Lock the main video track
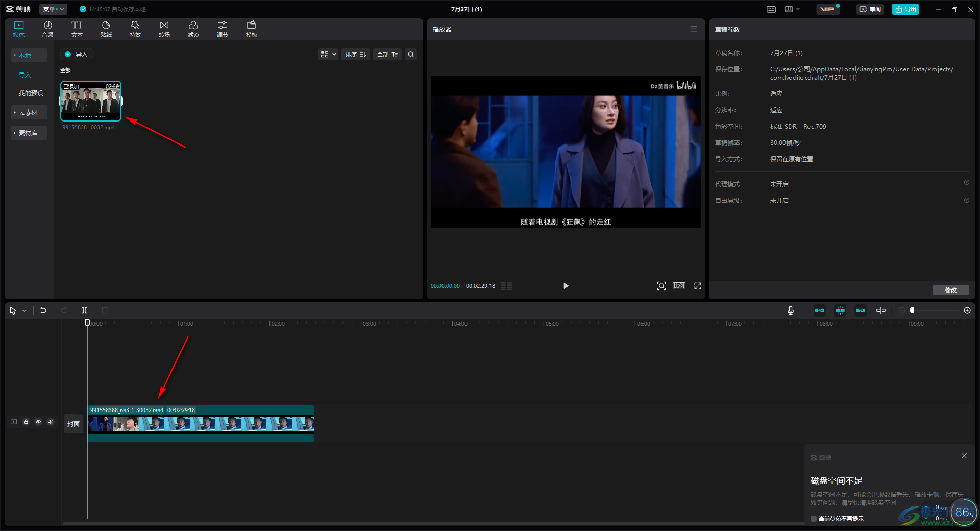This screenshot has width=980, height=531. point(26,422)
